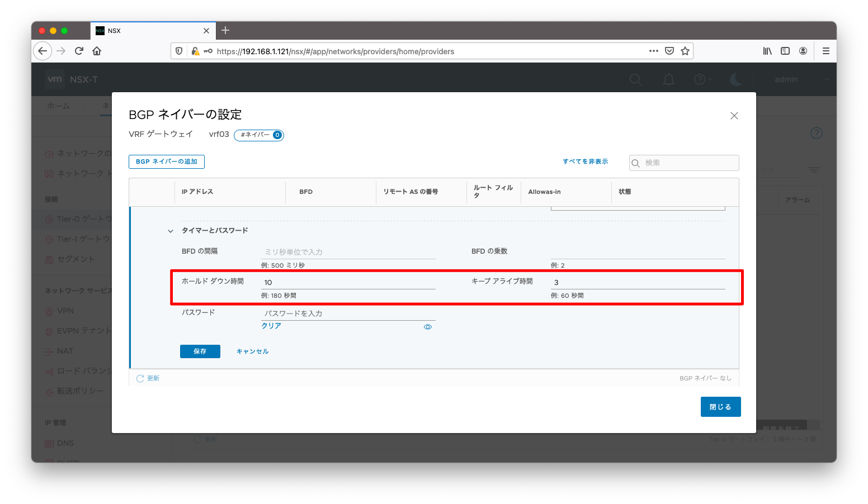Screen dimensions: 868x504
Task: Click the browser forward arrow
Action: point(62,51)
